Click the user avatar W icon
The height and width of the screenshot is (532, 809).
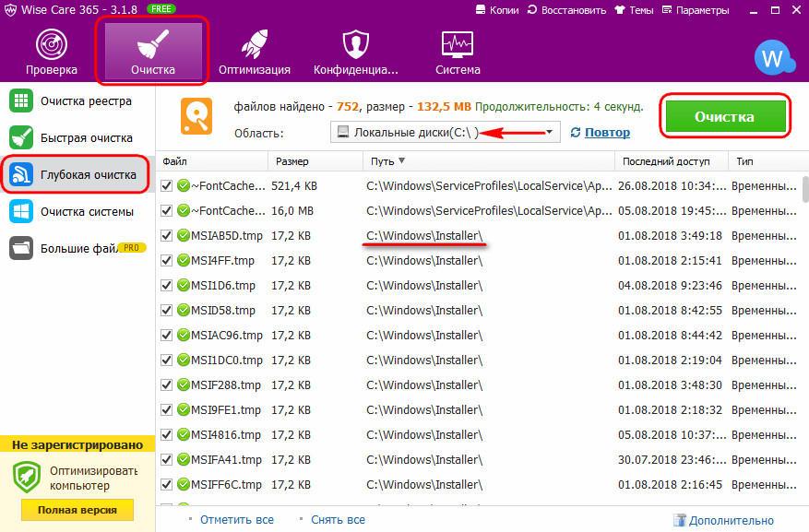[771, 58]
